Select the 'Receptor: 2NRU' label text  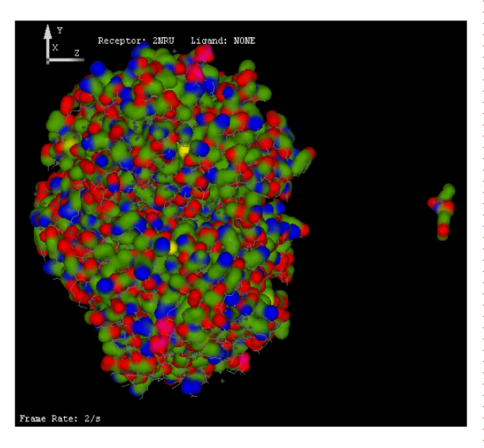point(136,41)
